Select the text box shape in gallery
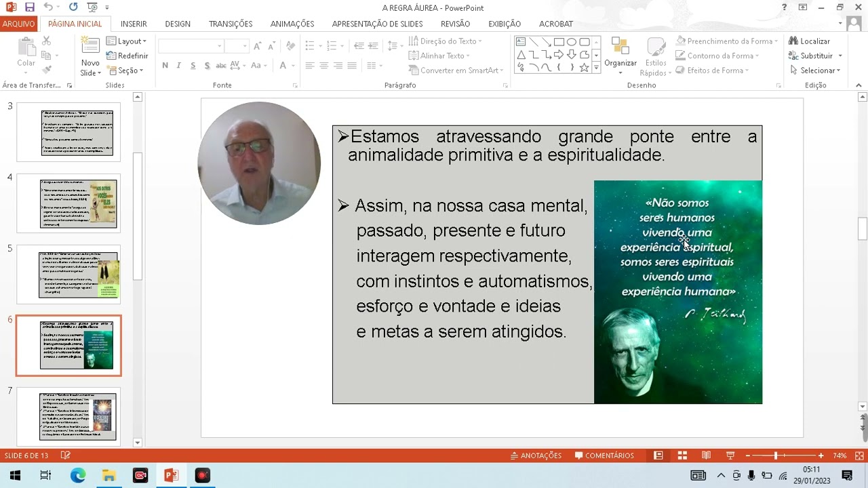This screenshot has width=868, height=488. click(521, 42)
